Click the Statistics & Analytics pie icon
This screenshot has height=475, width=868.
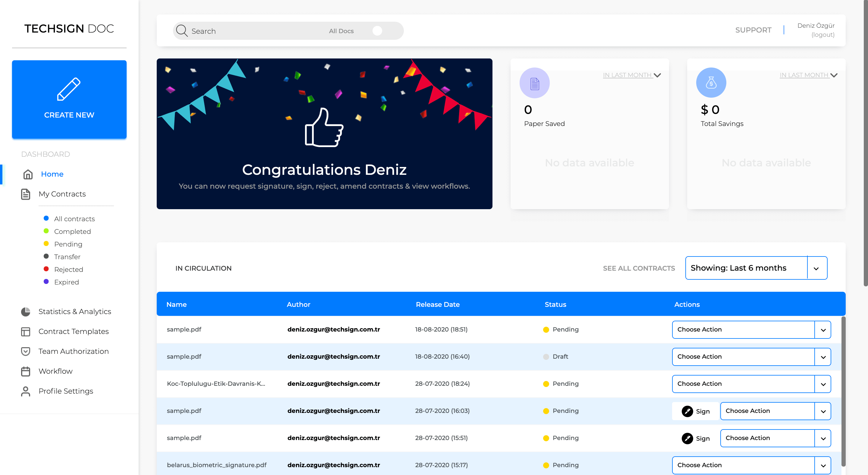tap(26, 312)
